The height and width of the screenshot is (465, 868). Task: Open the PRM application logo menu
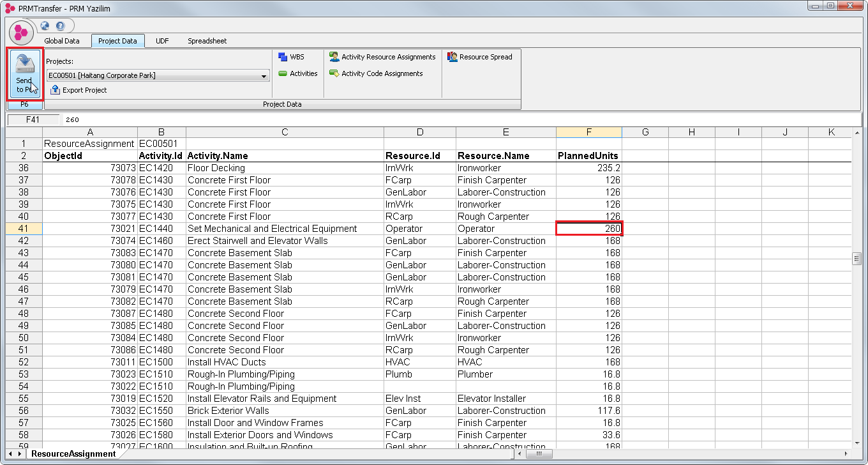coord(22,31)
